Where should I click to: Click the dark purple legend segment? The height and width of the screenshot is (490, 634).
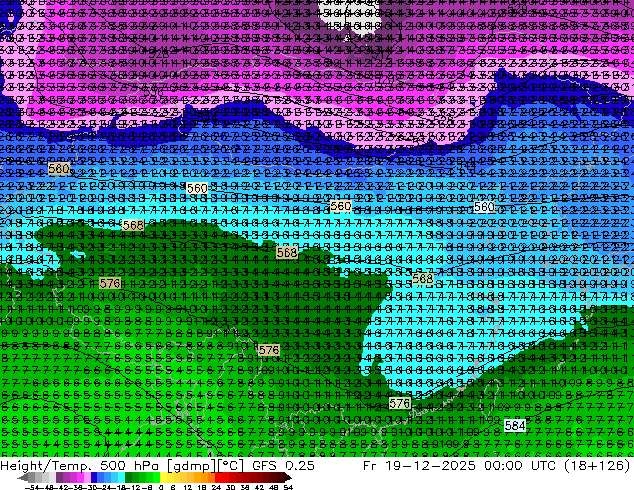(x=59, y=478)
